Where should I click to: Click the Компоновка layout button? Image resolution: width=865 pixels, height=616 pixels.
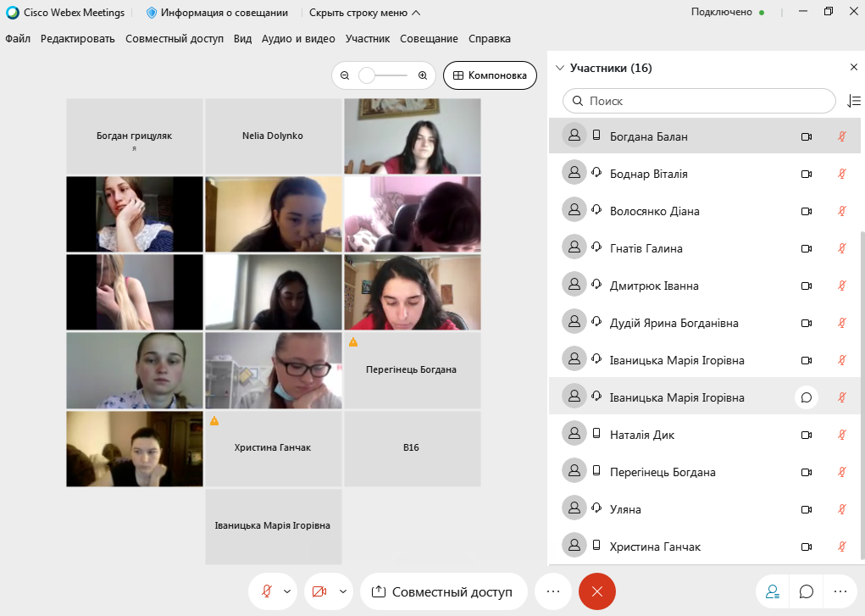point(490,75)
